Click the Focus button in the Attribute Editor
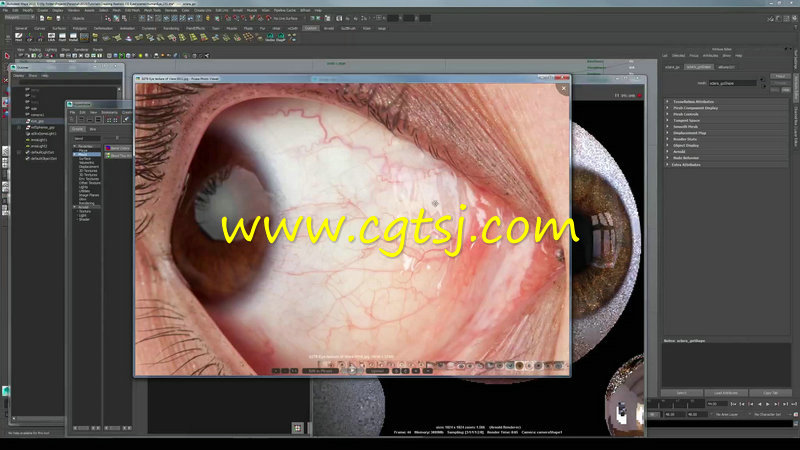Image resolution: width=800 pixels, height=450 pixels. click(x=780, y=77)
